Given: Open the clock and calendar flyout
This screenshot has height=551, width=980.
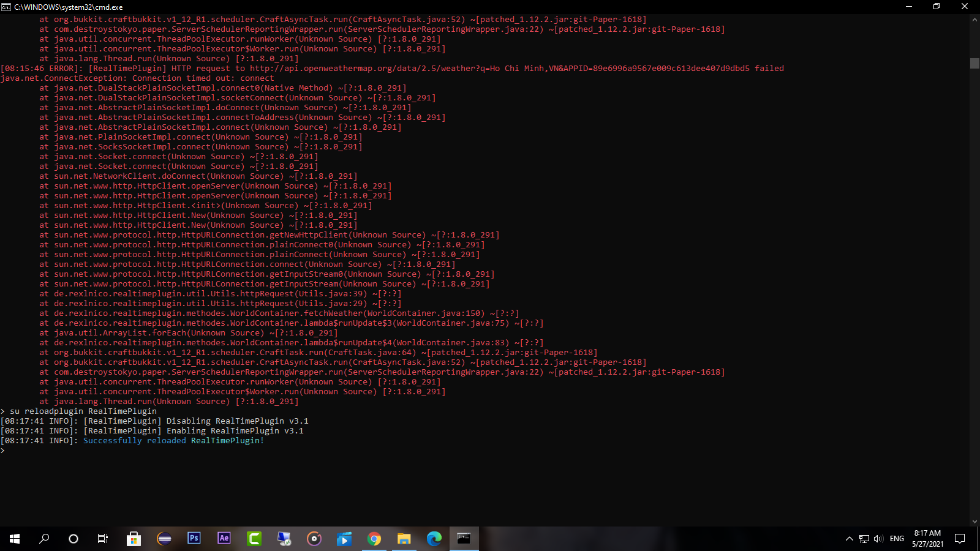Looking at the screenshot, I should 927,539.
